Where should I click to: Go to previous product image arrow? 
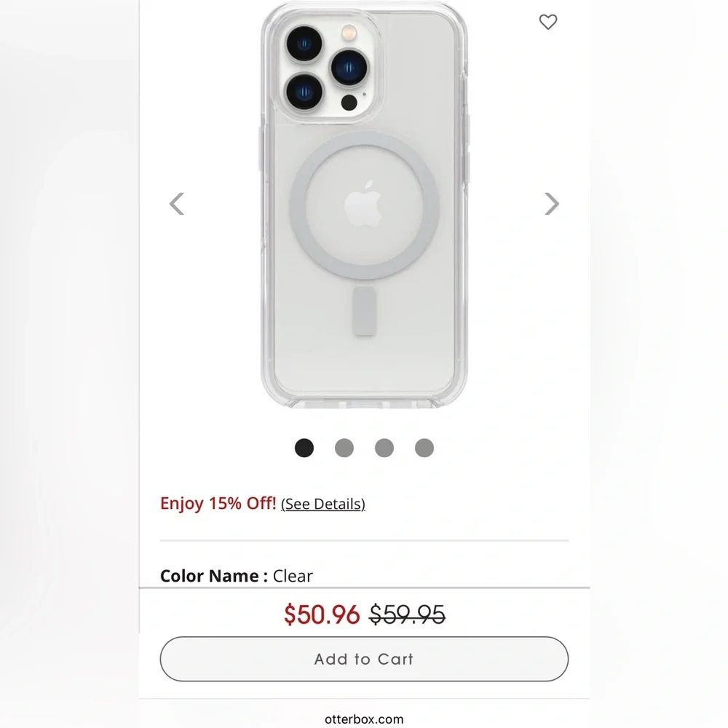(177, 204)
